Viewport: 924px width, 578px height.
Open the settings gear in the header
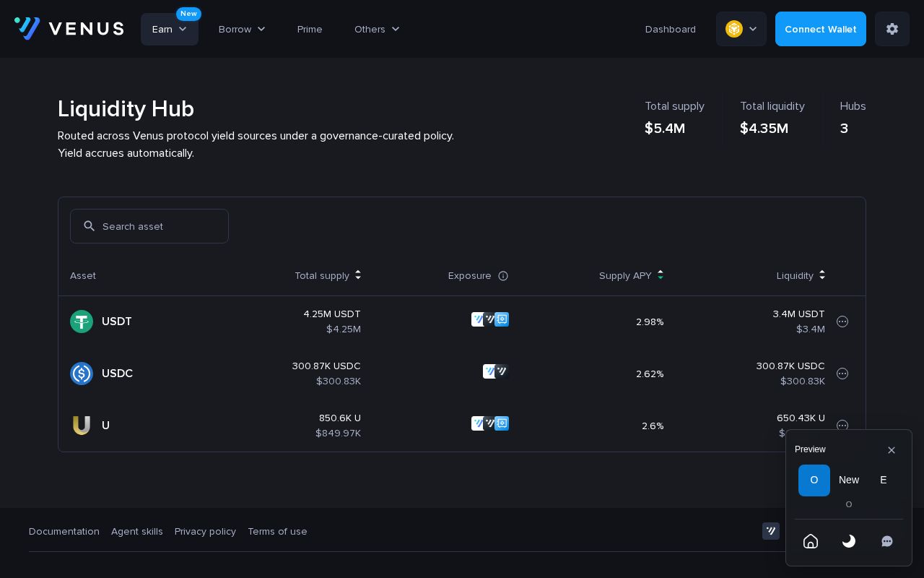point(892,29)
